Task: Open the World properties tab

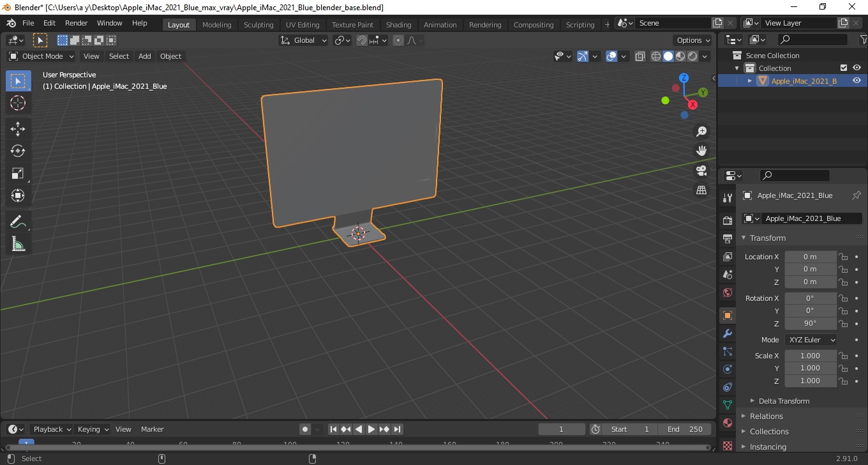Action: 727,293
